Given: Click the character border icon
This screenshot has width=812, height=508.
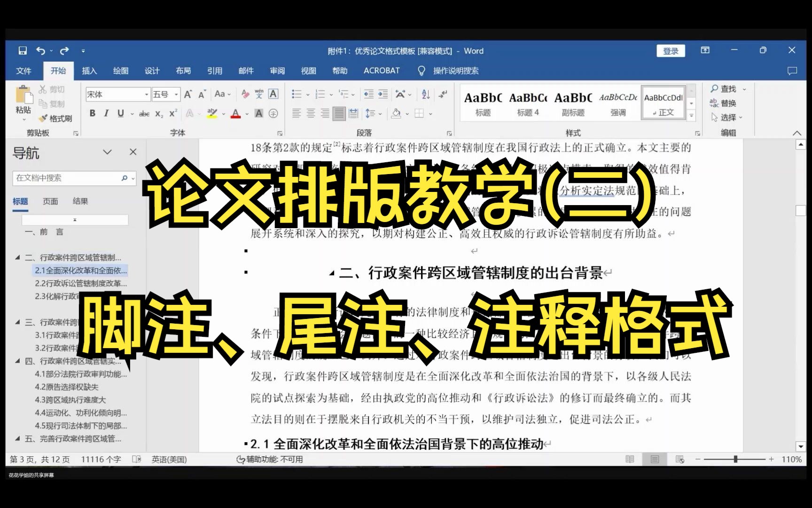Looking at the screenshot, I should click(273, 94).
